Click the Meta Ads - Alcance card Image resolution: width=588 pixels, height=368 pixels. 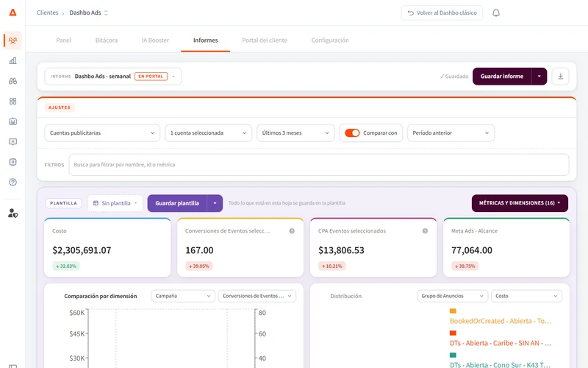506,248
